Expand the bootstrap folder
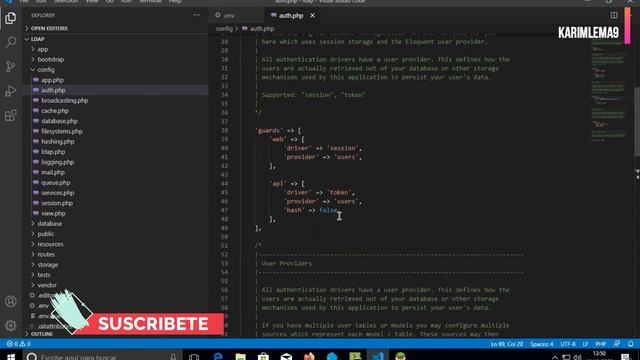This screenshot has width=640, height=360. (x=51, y=60)
